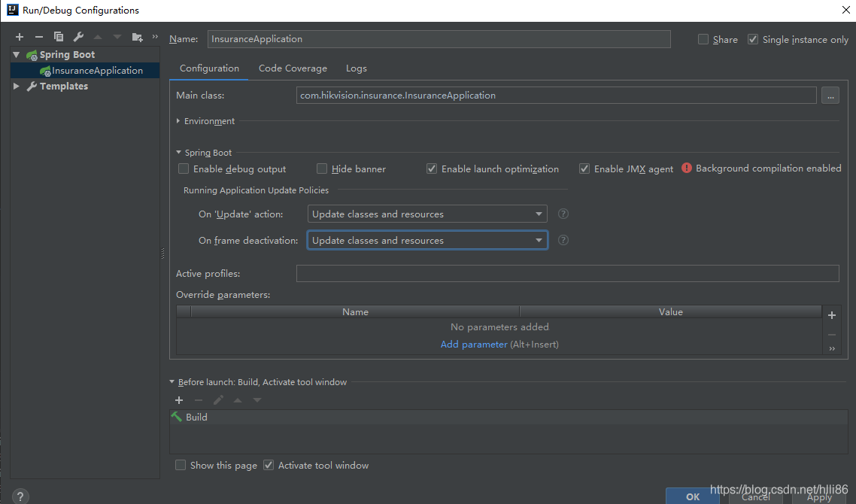856x504 pixels.
Task: Click Add parameter link
Action: (x=474, y=345)
